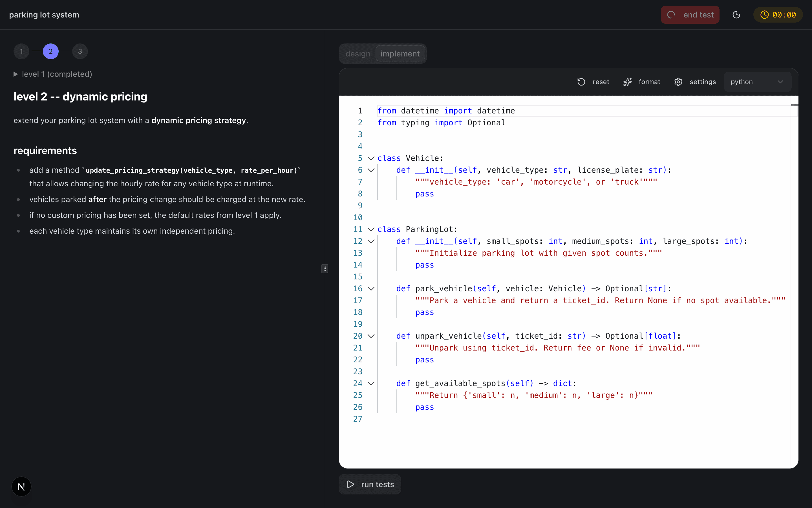The height and width of the screenshot is (508, 812).
Task: Click the 'parking lot system' title
Action: 44,15
